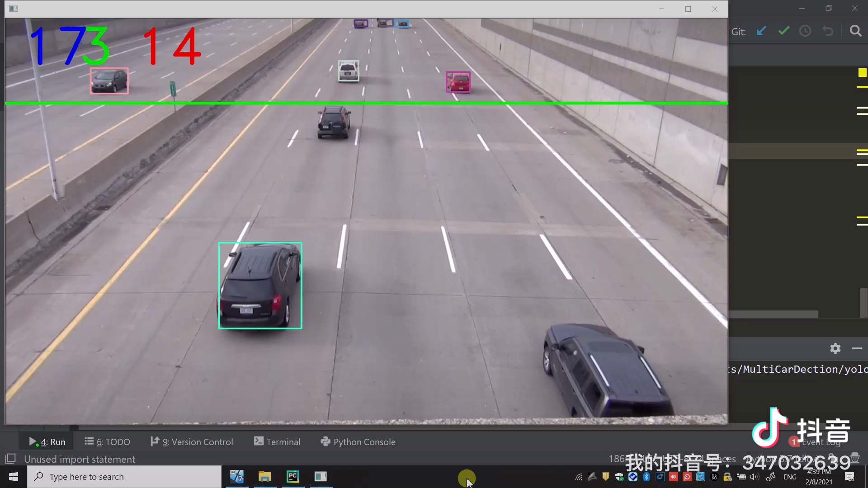
Task: Open Run panel settings gear icon
Action: [835, 348]
